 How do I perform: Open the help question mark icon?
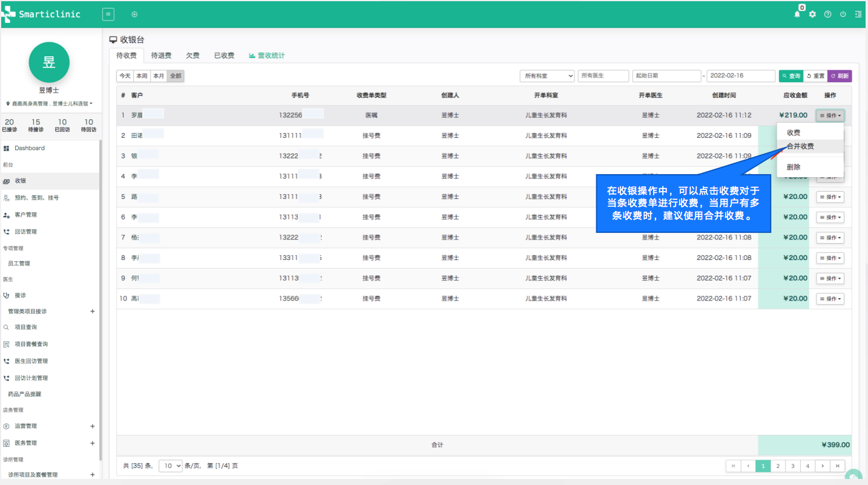tap(827, 14)
